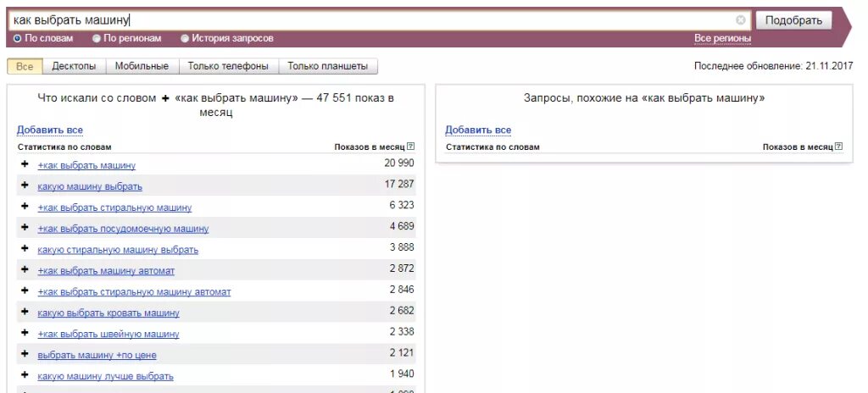Click the impressions value '2 338'
Screen dimensions: 868x393
402,331
